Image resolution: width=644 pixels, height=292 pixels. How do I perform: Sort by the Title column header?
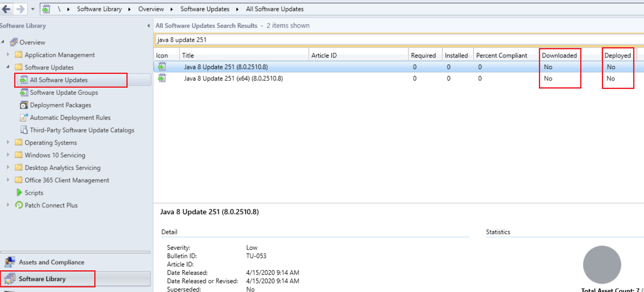[x=244, y=55]
